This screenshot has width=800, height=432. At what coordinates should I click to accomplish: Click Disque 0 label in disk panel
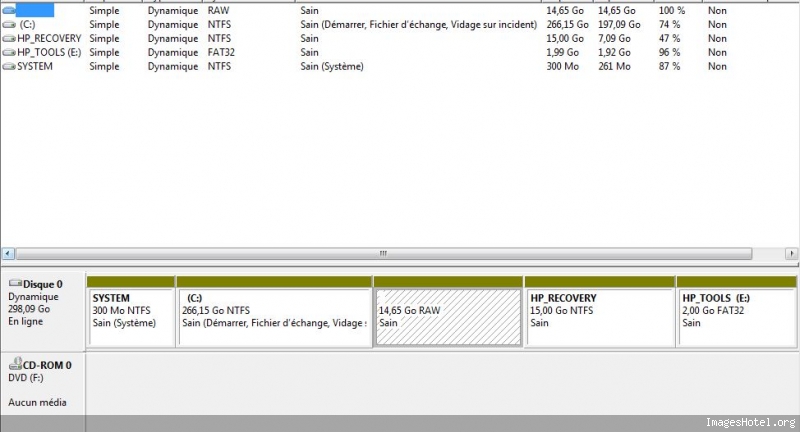tap(42, 284)
